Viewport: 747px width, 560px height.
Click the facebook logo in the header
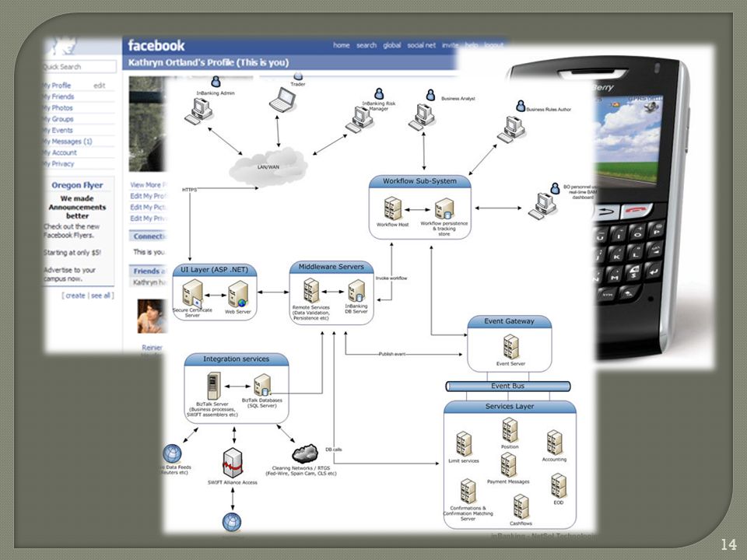click(x=156, y=46)
